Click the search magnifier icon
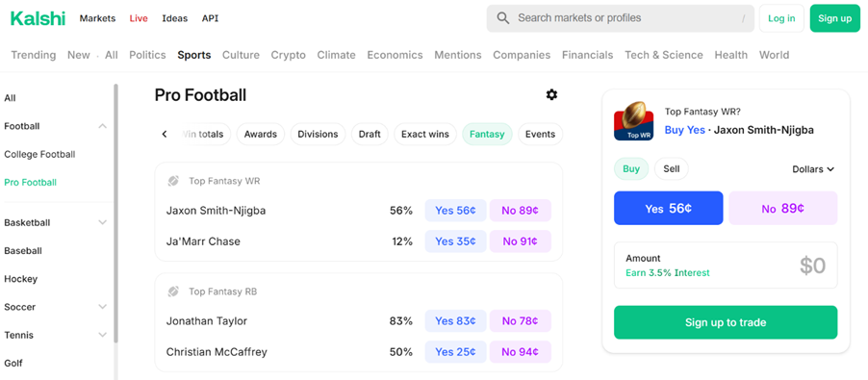 click(502, 18)
